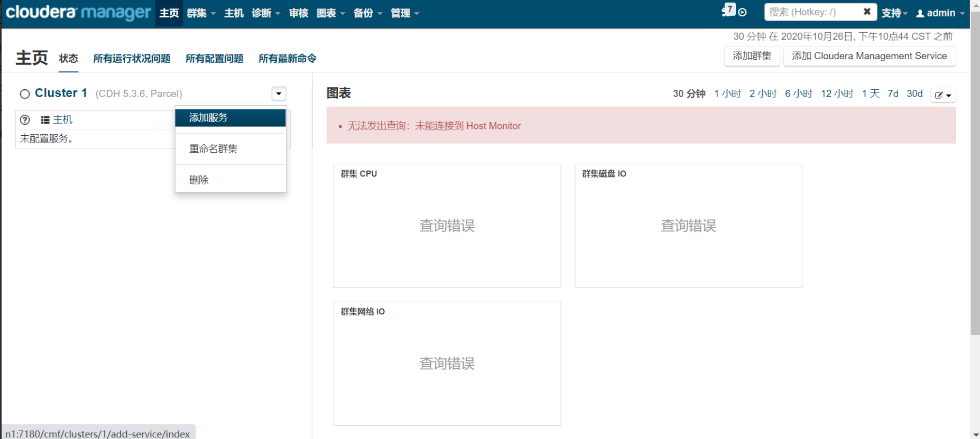980x439 pixels.
Task: Choose 添加服务 from the cluster menu
Action: pyautogui.click(x=230, y=118)
